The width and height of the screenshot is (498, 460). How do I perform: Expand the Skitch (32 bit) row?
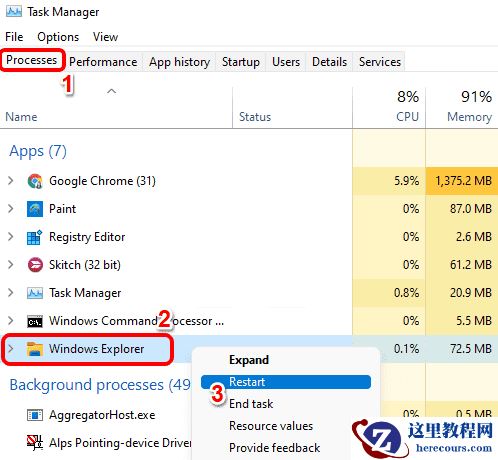tap(11, 265)
